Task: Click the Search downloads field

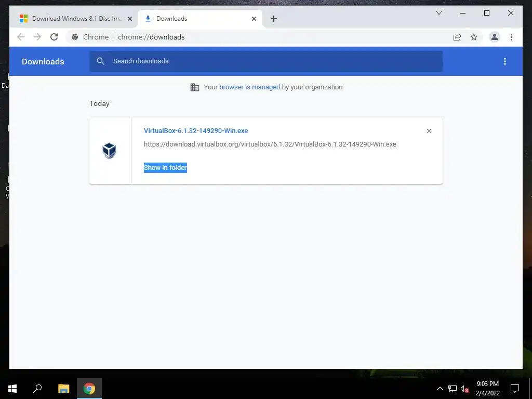Action: 265,61
